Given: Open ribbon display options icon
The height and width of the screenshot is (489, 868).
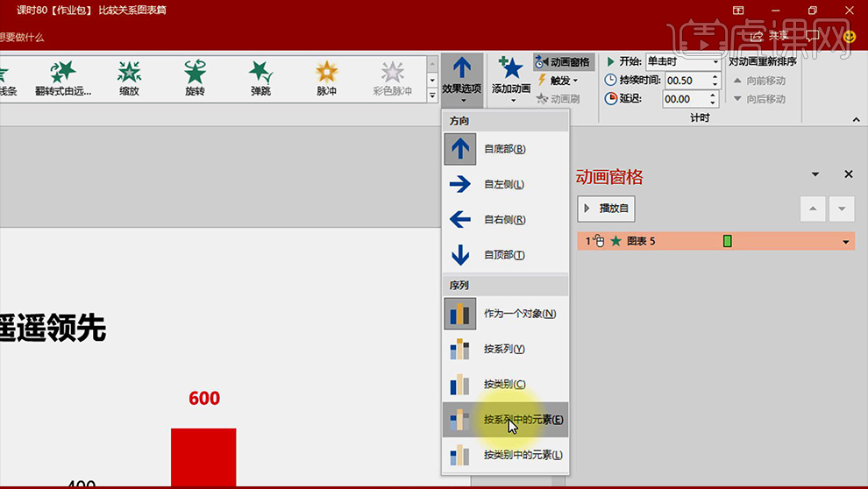Looking at the screenshot, I should pyautogui.click(x=738, y=10).
